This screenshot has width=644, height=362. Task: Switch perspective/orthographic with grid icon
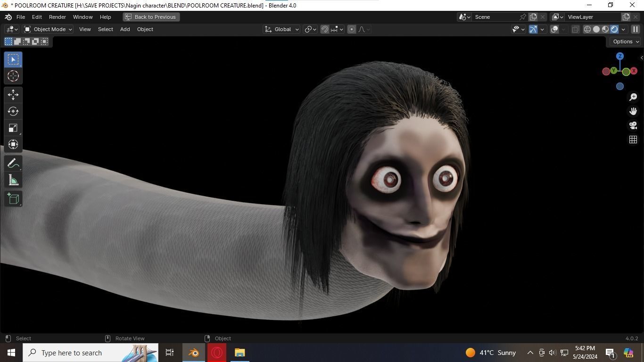(x=633, y=140)
